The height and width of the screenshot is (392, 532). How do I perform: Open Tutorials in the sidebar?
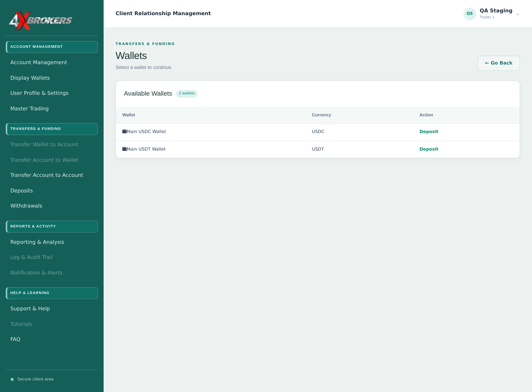[21, 324]
